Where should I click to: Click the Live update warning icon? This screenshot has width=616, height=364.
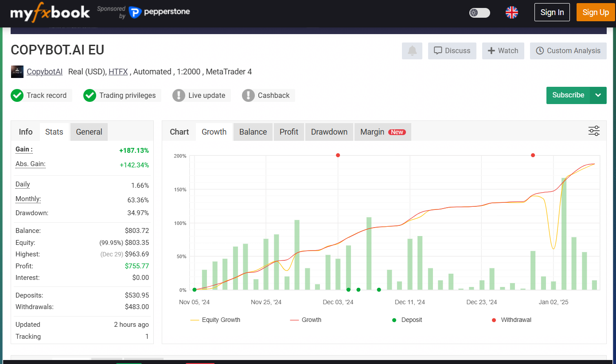(x=179, y=95)
